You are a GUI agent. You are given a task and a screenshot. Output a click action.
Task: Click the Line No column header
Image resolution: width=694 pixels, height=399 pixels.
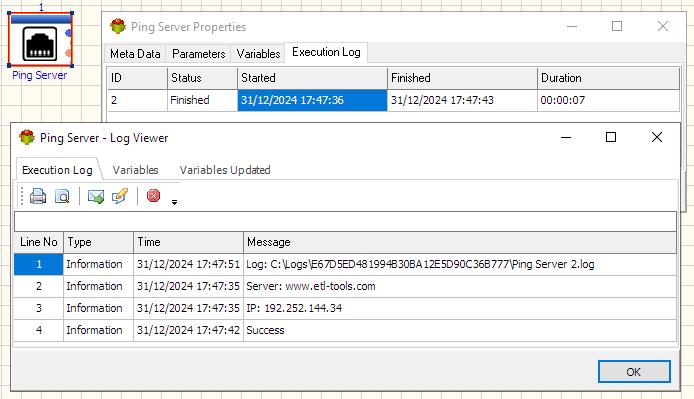[x=39, y=242]
